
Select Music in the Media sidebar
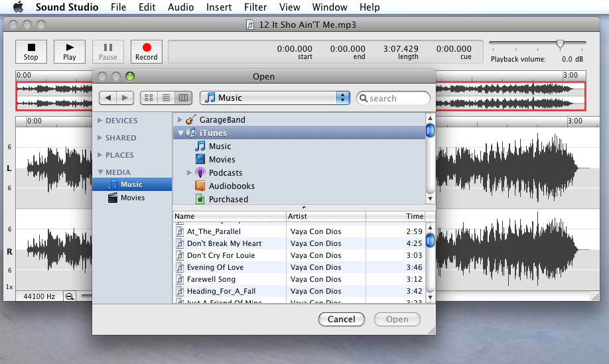pos(131,184)
